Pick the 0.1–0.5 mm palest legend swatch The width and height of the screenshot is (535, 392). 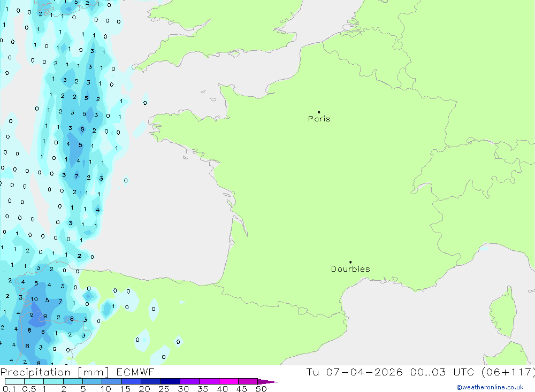tap(14, 381)
